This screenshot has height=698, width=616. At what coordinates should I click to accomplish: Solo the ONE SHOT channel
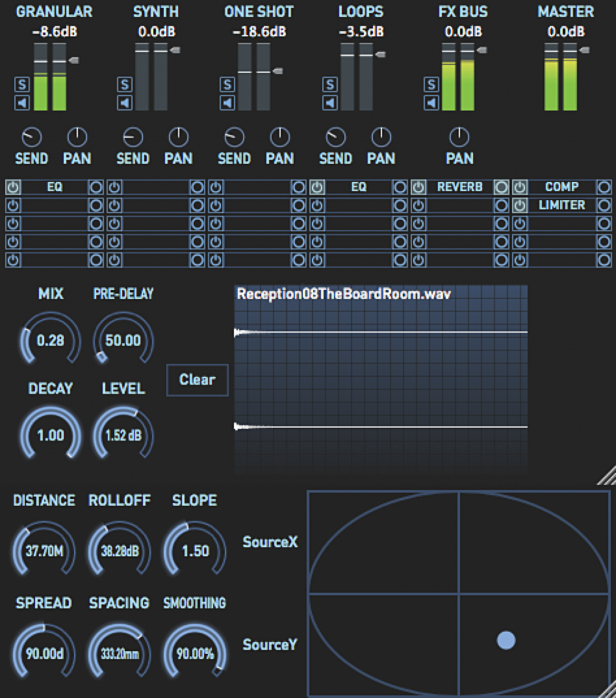227,84
